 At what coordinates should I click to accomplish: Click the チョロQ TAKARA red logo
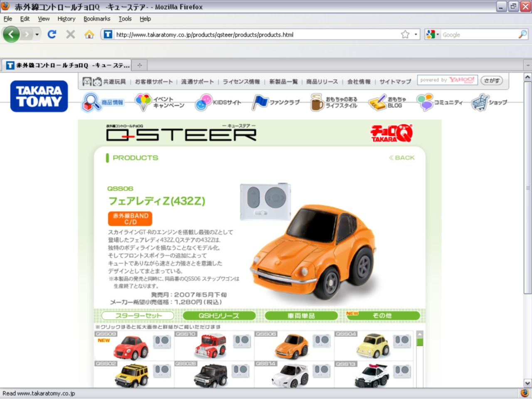[x=392, y=133]
